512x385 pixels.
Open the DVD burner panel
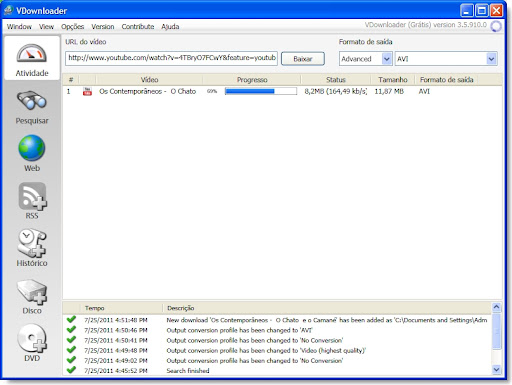tap(32, 343)
